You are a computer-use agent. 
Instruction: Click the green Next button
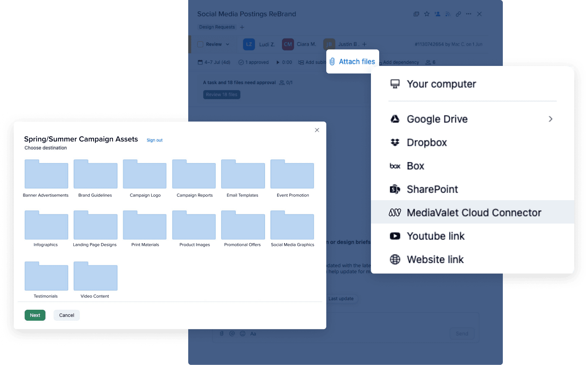click(35, 315)
